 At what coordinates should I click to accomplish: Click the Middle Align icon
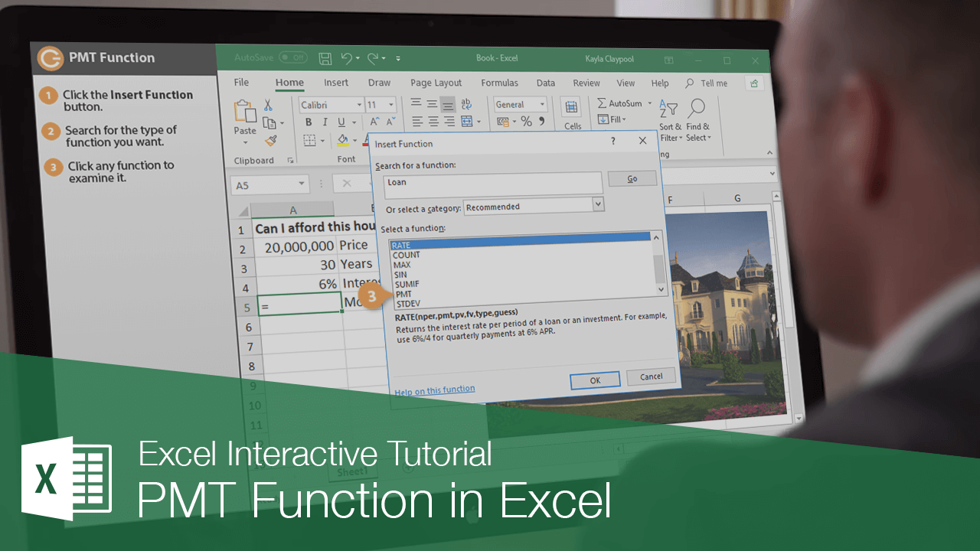click(x=433, y=104)
